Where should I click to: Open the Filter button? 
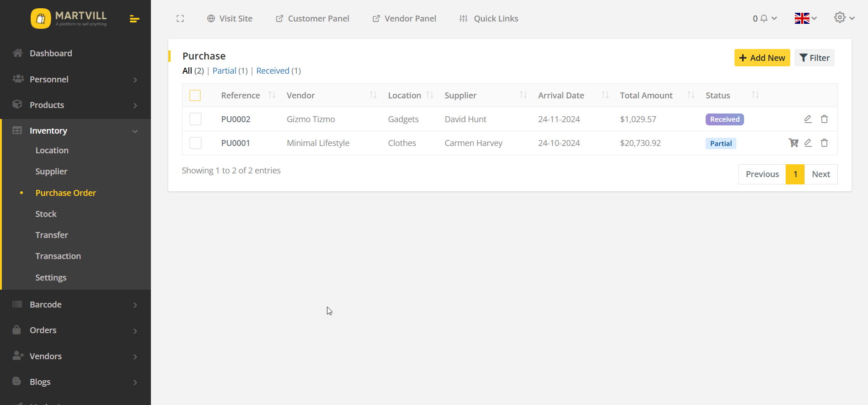pos(814,58)
